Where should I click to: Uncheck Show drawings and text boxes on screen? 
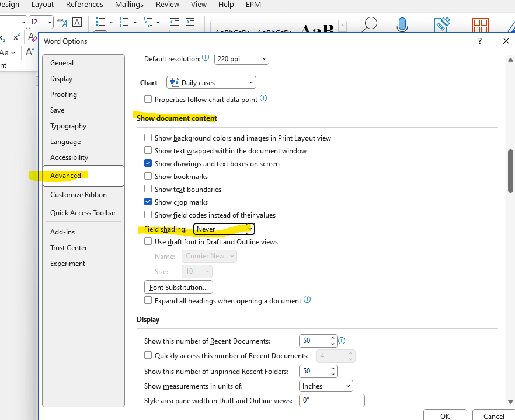point(148,163)
